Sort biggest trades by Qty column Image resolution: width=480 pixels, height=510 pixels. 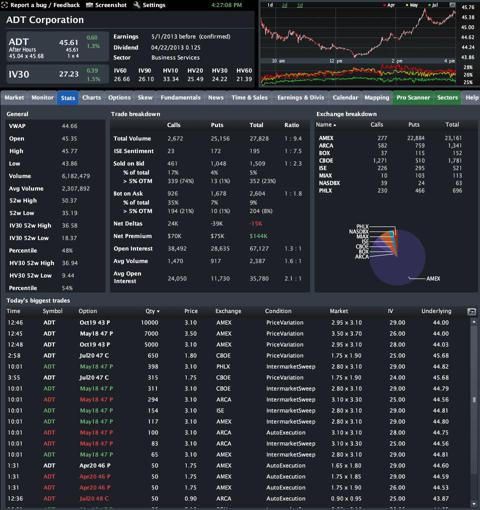click(x=152, y=311)
